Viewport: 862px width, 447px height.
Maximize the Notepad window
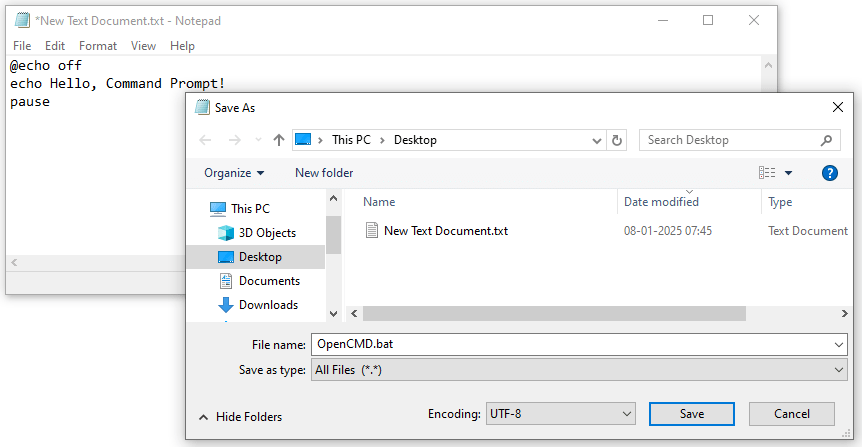708,20
